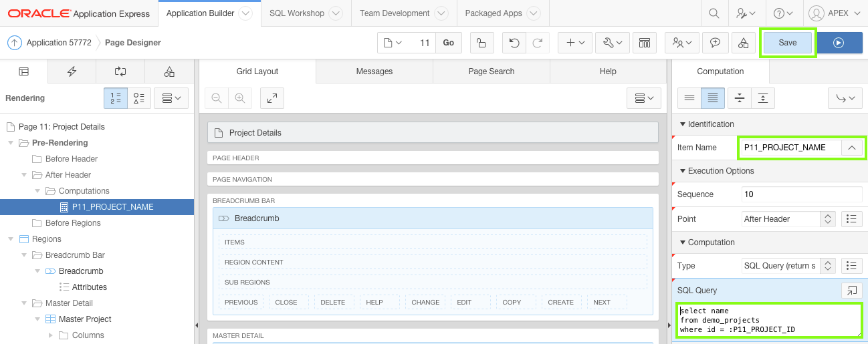Select the Breadcrumb region in grid
The height and width of the screenshot is (344, 868).
tap(433, 218)
